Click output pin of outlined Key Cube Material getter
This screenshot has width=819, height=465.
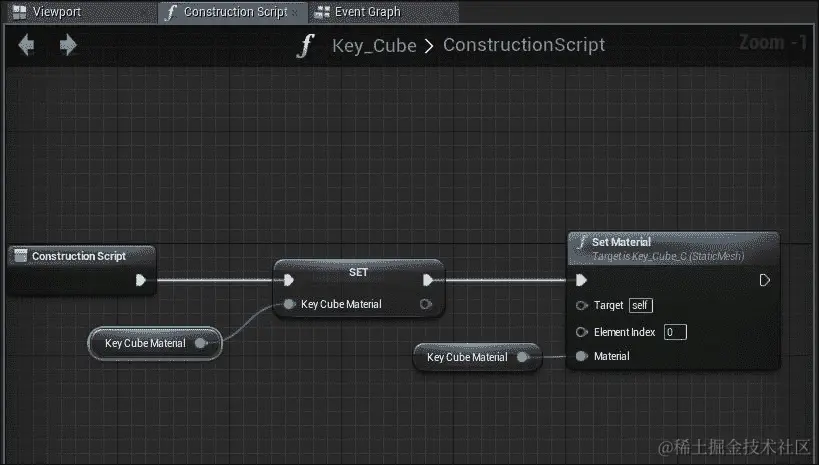pyautogui.click(x=201, y=343)
